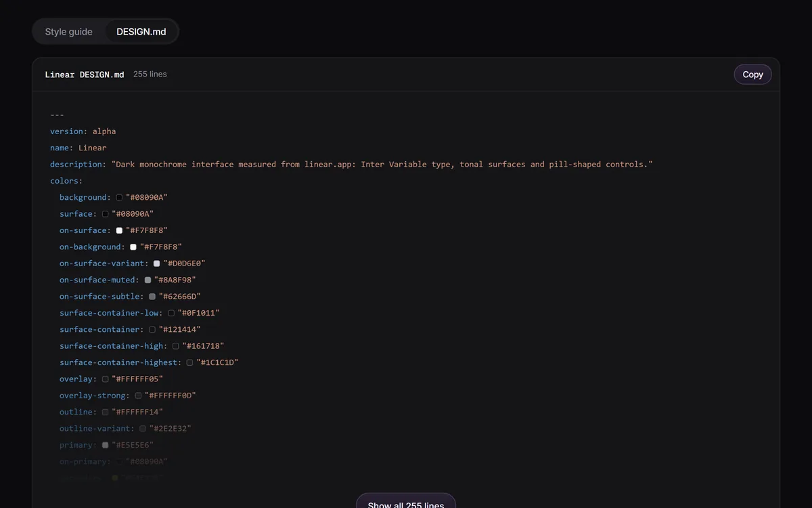The width and height of the screenshot is (812, 508).
Task: Click the "#62666D" hex value
Action: [x=180, y=297]
